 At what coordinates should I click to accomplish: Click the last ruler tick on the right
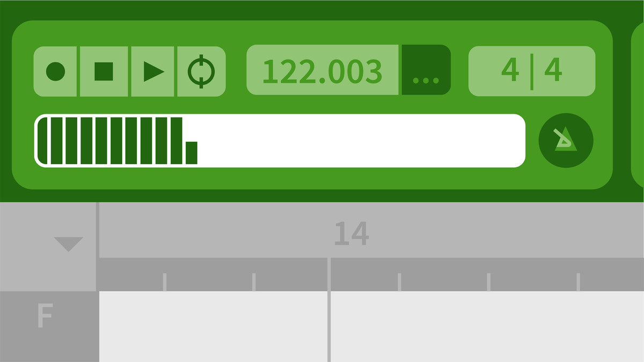point(579,282)
